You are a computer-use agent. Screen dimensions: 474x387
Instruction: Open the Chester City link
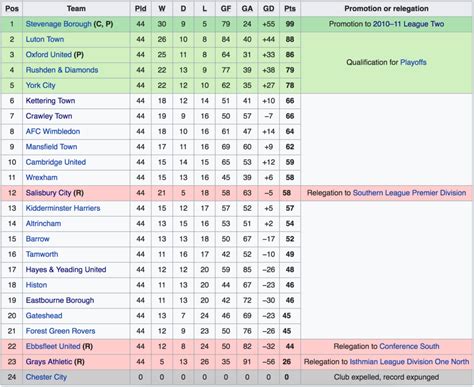click(46, 377)
